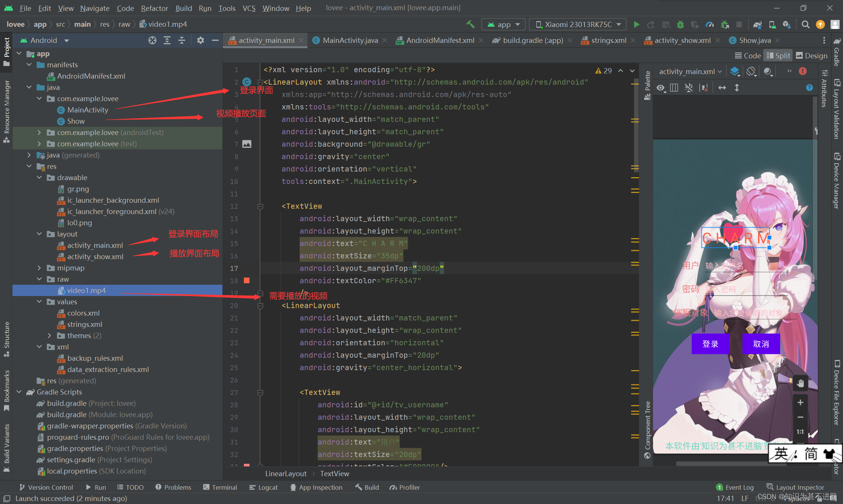Viewport: 843px width, 504px height.
Task: Click the green Run app button
Action: [636, 24]
